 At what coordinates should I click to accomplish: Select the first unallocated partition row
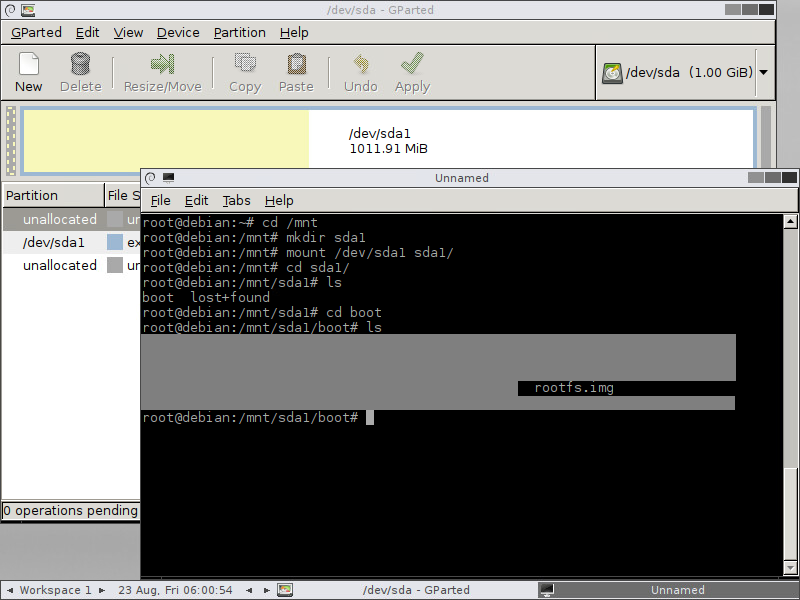pos(71,219)
